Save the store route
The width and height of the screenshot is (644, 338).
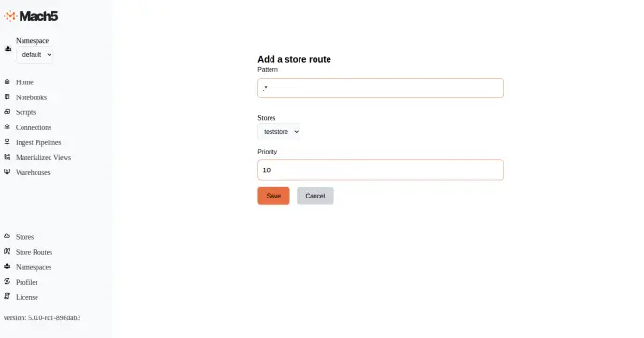point(273,196)
